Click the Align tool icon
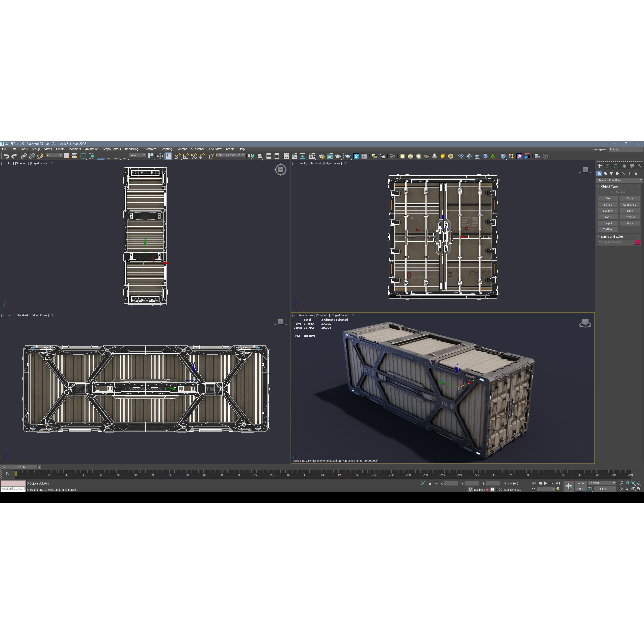The width and height of the screenshot is (644, 644). [x=259, y=156]
